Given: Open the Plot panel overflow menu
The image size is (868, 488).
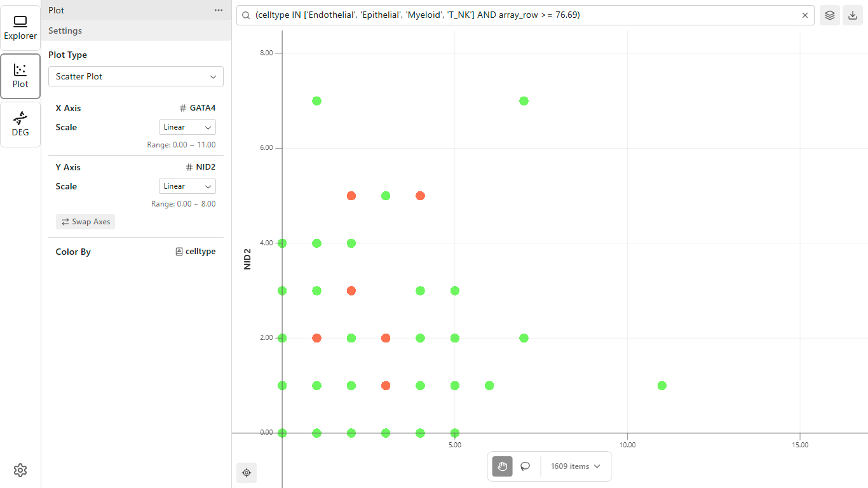Looking at the screenshot, I should pos(219,10).
